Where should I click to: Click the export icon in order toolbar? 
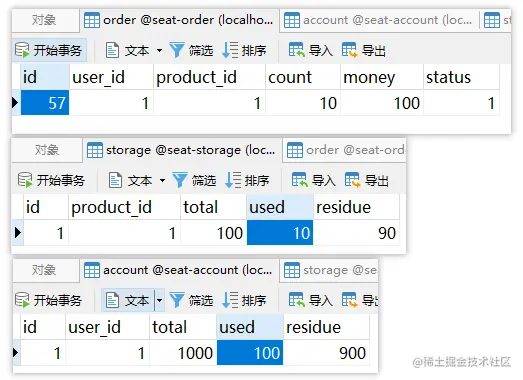point(350,50)
